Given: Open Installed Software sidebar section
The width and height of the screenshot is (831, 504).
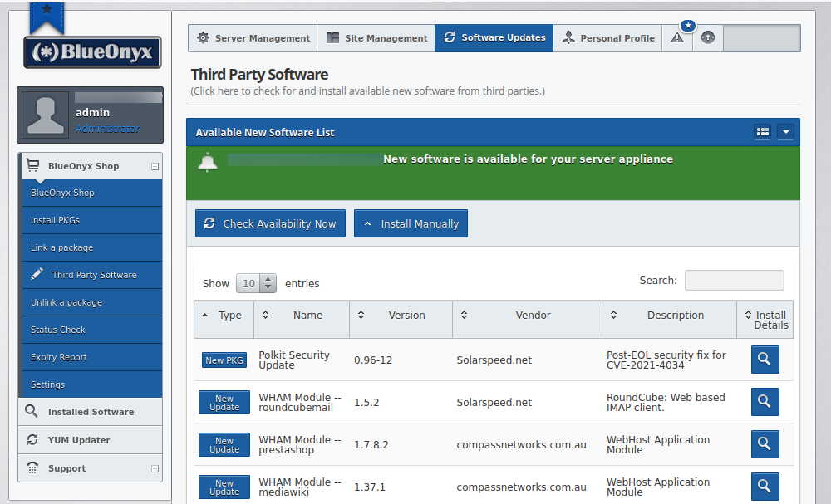Looking at the screenshot, I should (90, 411).
